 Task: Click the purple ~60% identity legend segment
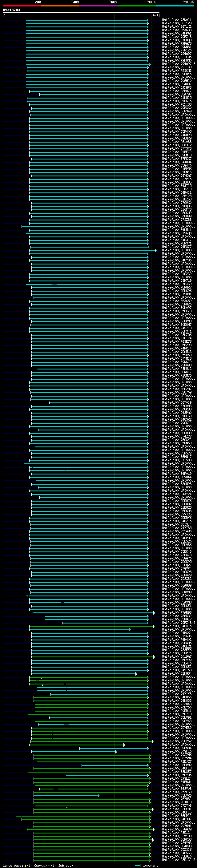click(99, 6)
